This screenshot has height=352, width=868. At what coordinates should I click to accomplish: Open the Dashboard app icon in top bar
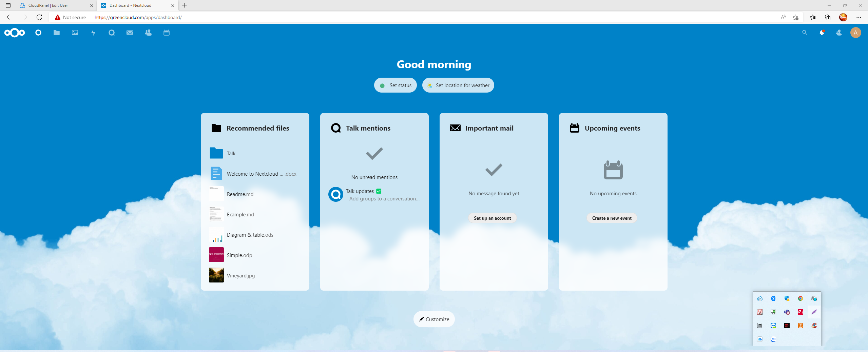pyautogui.click(x=38, y=33)
